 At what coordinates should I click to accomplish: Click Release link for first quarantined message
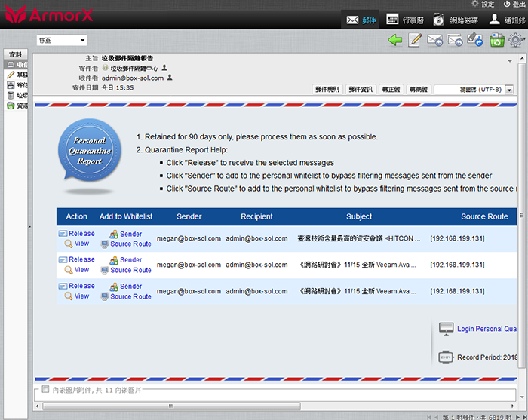click(81, 234)
